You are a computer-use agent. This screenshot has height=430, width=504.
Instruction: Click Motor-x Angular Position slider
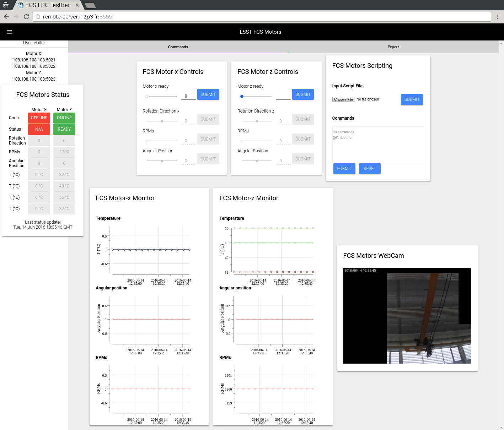[162, 161]
